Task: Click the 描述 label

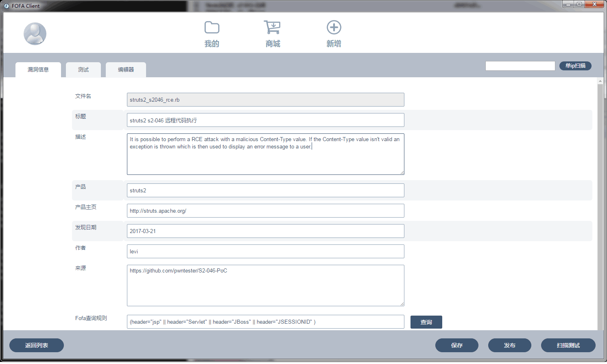Action: (x=81, y=137)
